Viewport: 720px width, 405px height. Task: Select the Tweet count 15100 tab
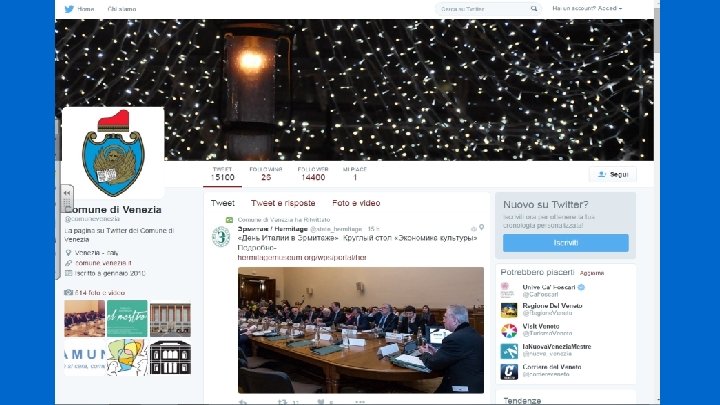click(x=223, y=174)
